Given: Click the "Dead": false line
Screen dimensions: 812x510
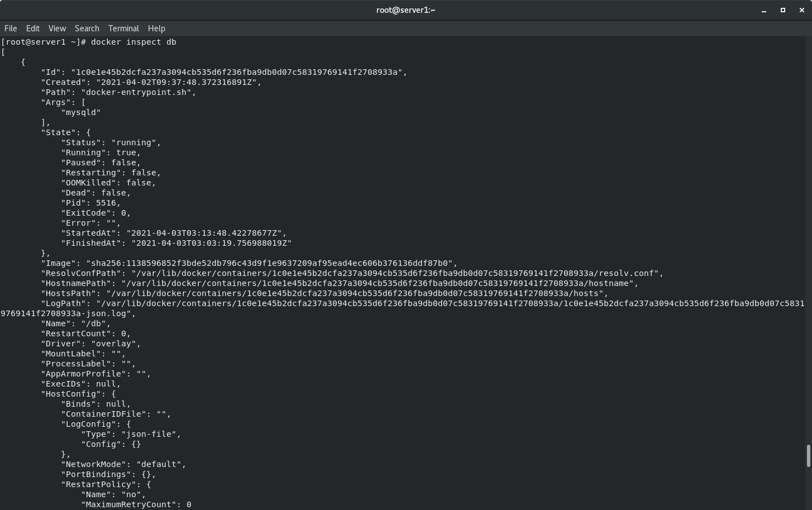Looking at the screenshot, I should click(x=96, y=193).
